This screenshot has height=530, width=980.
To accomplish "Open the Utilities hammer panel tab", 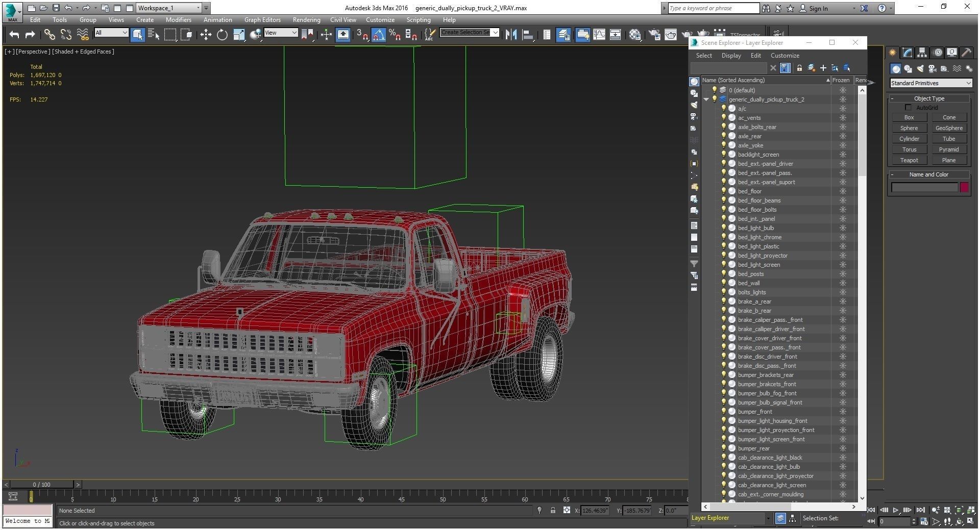I will [x=966, y=53].
